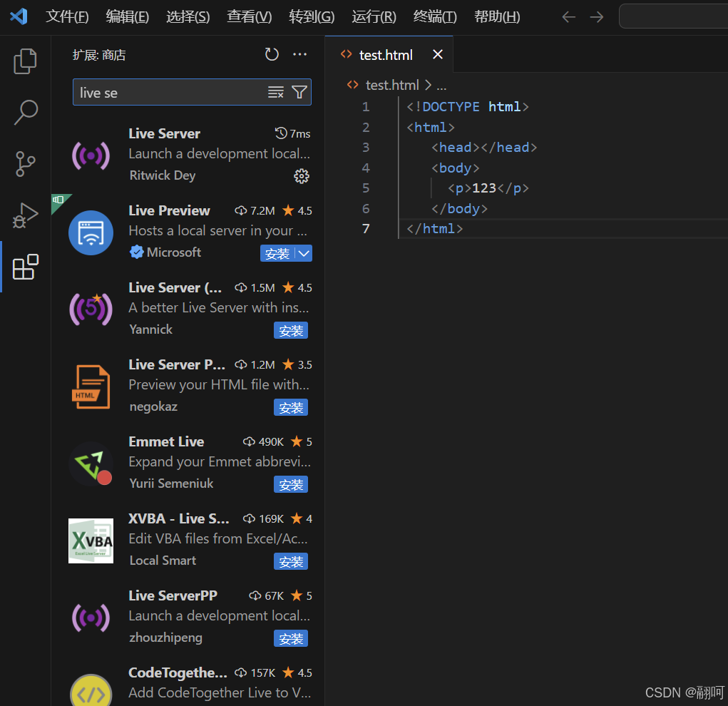This screenshot has height=706, width=728.
Task: Clear extension search results
Action: coord(276,93)
